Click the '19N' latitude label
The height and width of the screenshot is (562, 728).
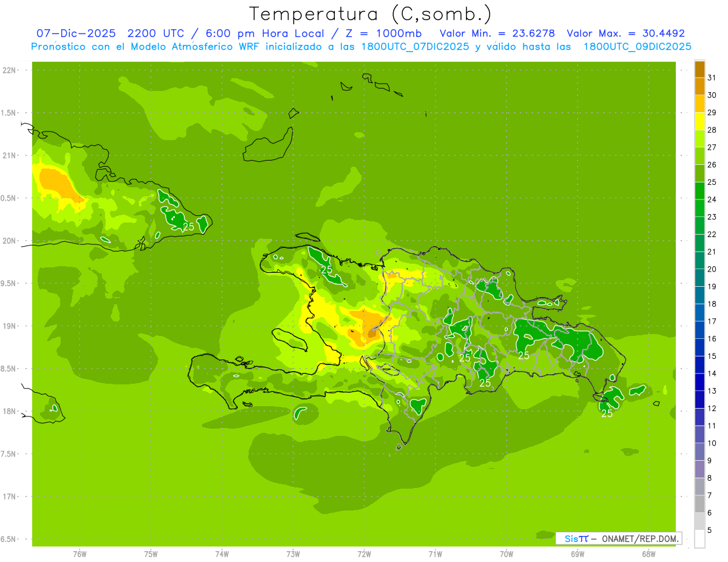pyautogui.click(x=10, y=326)
